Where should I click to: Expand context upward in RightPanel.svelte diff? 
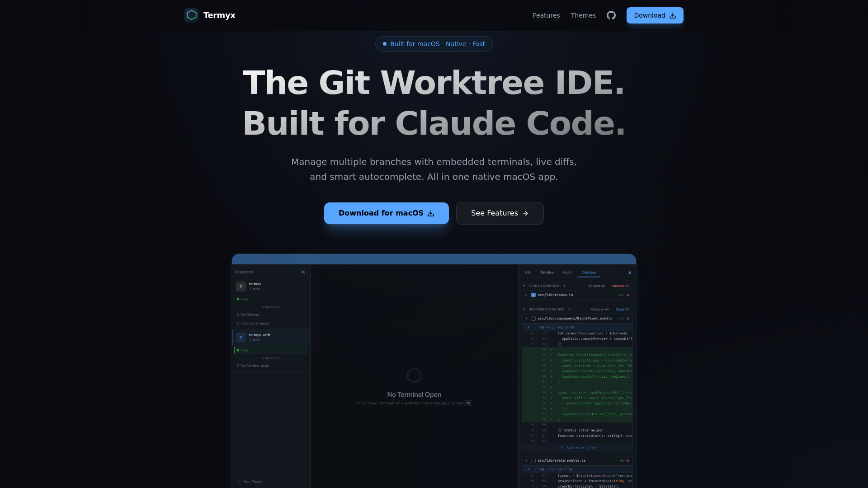[528, 327]
